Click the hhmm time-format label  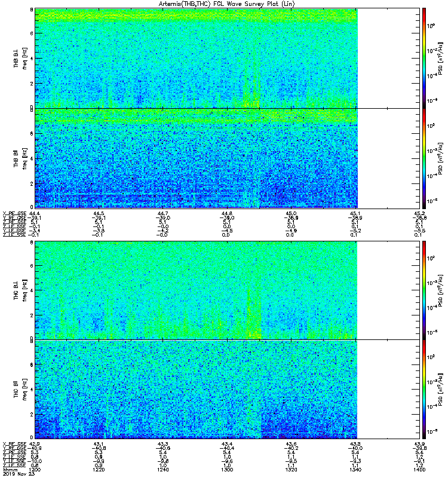10,470
